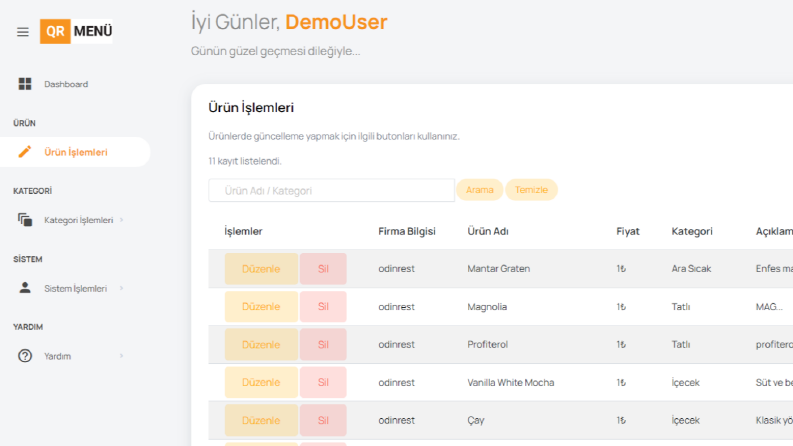
Task: Click the Arama search button
Action: (479, 190)
